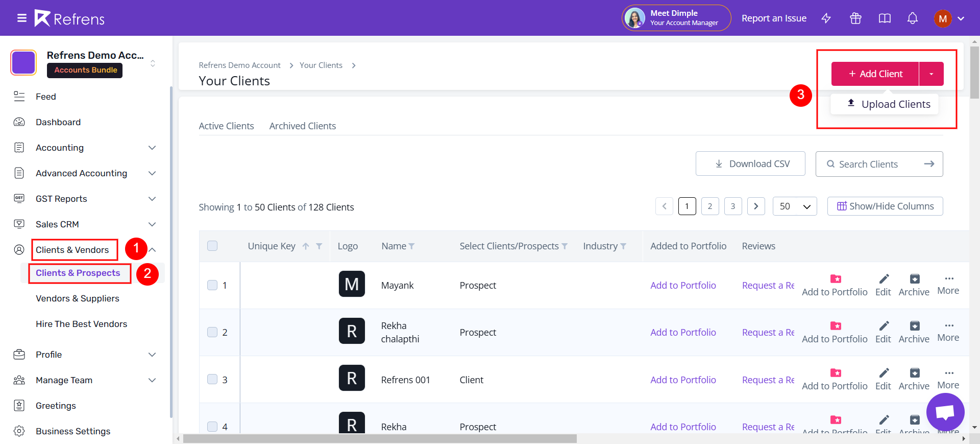Click Add to Portfolio folder icon for Mayank
The height and width of the screenshot is (444, 980).
coord(836,279)
